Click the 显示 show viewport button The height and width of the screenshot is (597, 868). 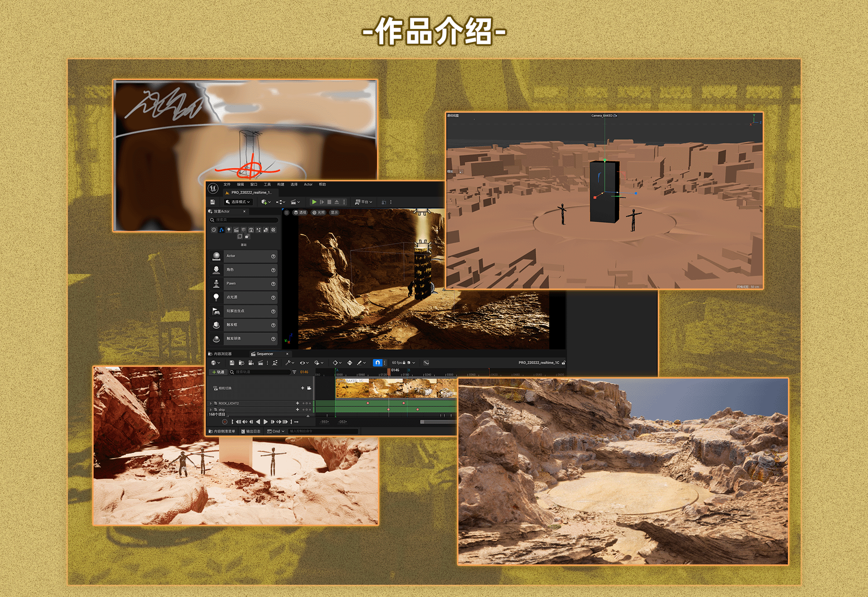tap(334, 213)
